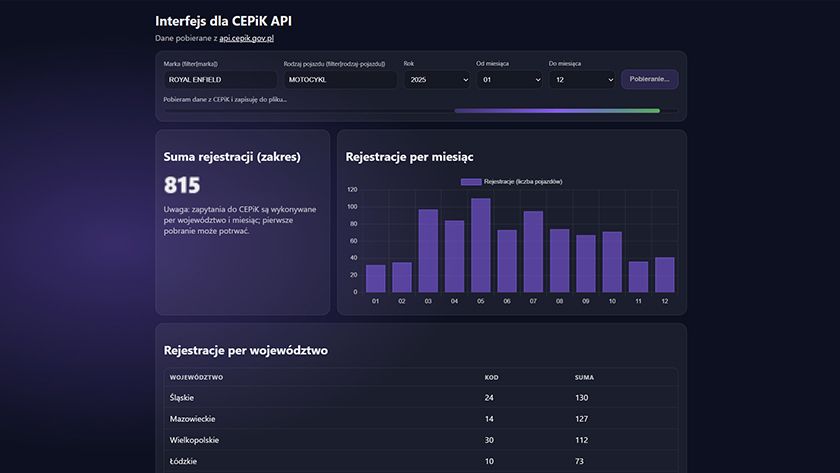Click the Rejestracje per województwo heading
Image resolution: width=840 pixels, height=473 pixels.
(x=246, y=350)
